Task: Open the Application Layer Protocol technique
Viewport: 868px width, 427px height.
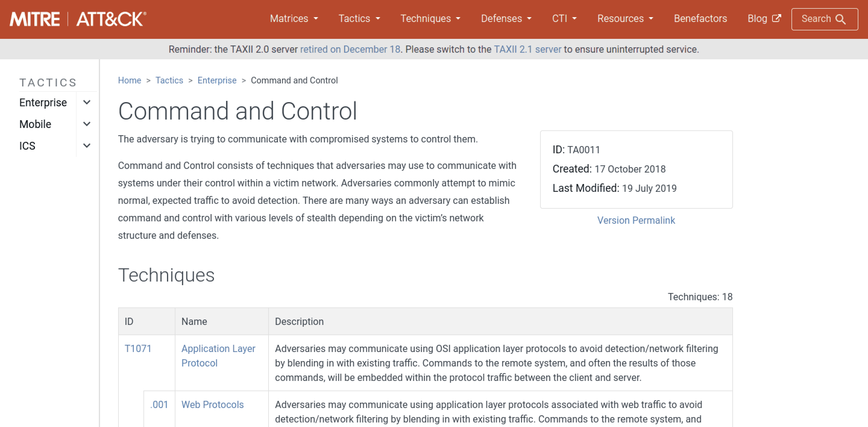Action: (x=218, y=356)
